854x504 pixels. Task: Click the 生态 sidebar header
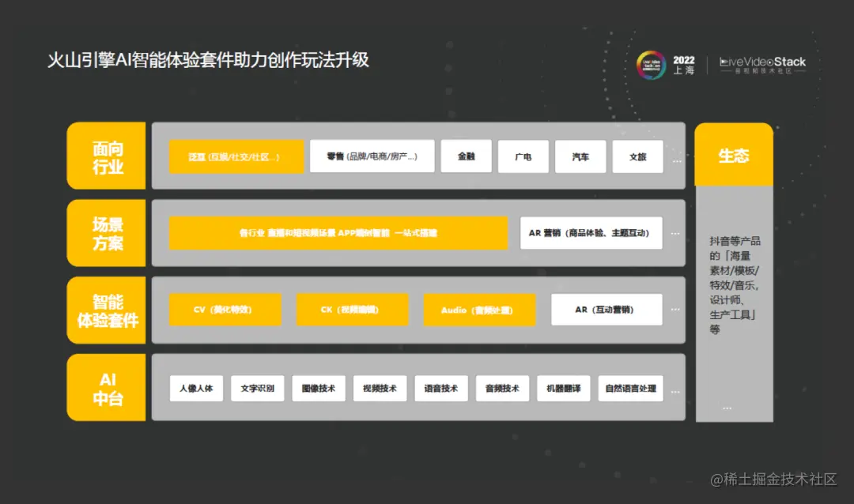pyautogui.click(x=733, y=155)
